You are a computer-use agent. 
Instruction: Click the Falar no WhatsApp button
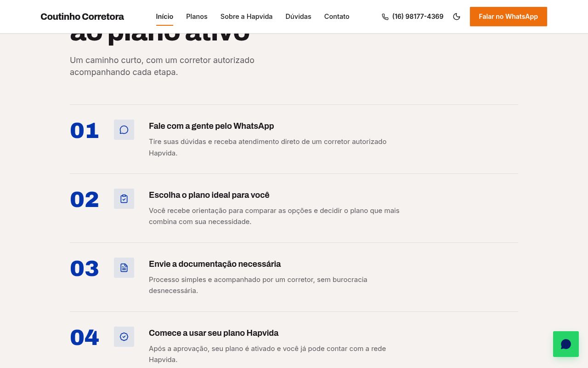508,17
